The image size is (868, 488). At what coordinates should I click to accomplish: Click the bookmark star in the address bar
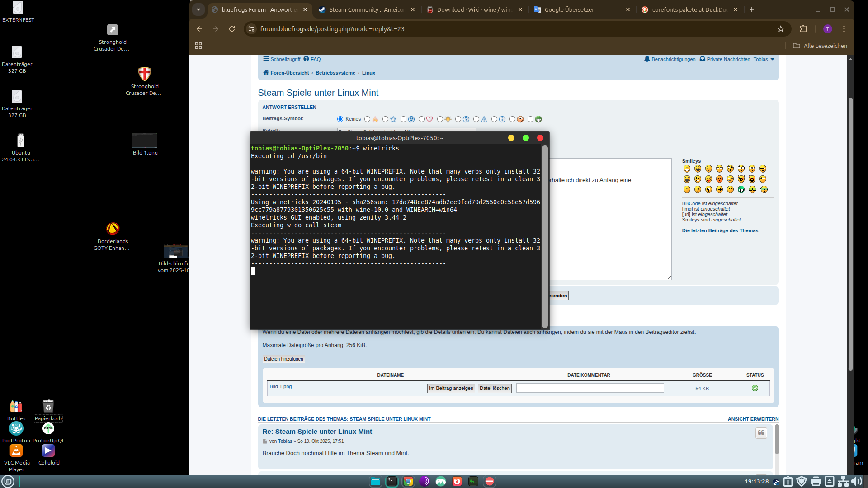click(781, 28)
